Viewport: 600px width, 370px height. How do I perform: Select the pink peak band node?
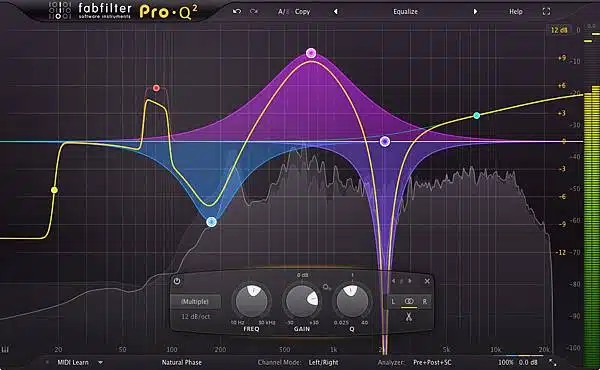[x=311, y=53]
